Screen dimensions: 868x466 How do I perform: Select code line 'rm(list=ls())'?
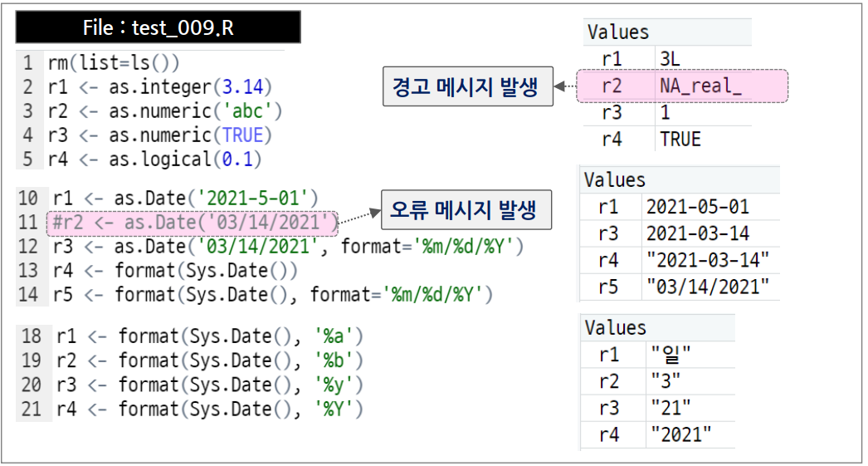tap(114, 62)
